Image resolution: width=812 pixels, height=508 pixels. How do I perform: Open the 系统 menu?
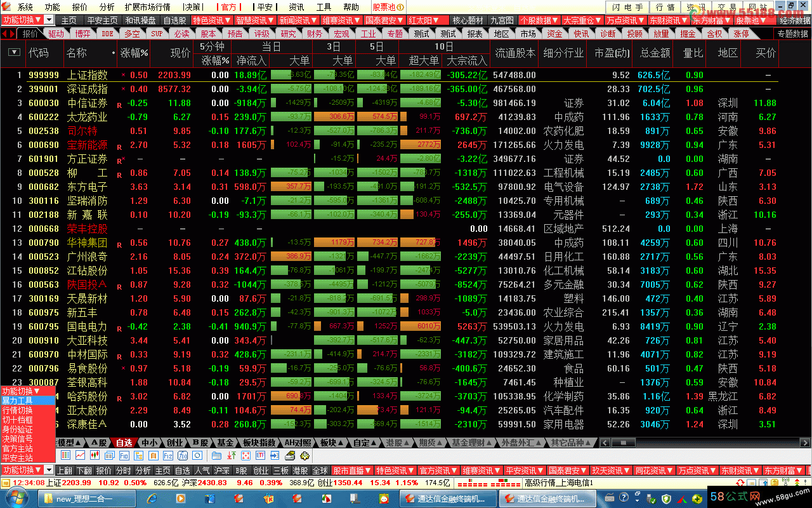[25, 7]
